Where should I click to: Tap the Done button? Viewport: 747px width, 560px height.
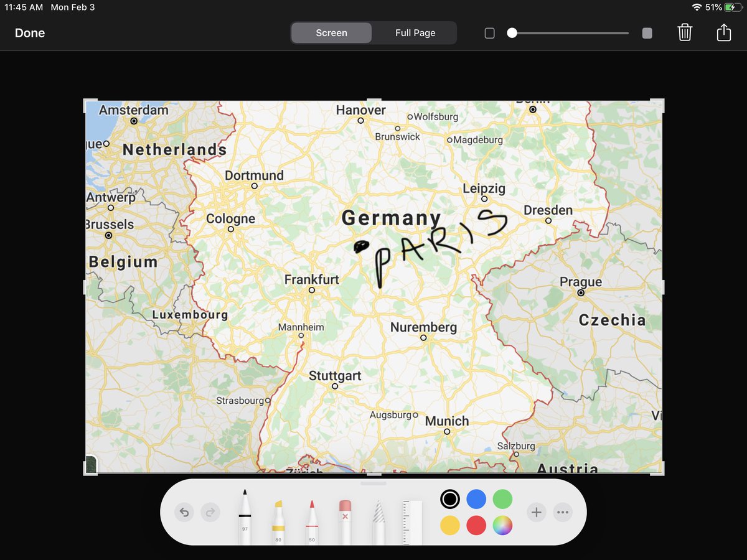coord(30,33)
